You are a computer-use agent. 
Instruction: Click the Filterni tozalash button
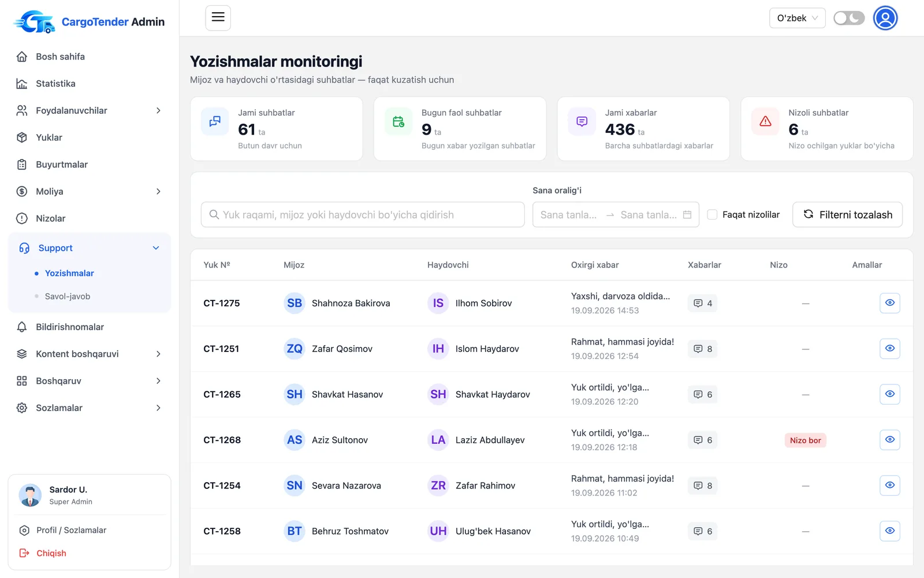point(847,214)
